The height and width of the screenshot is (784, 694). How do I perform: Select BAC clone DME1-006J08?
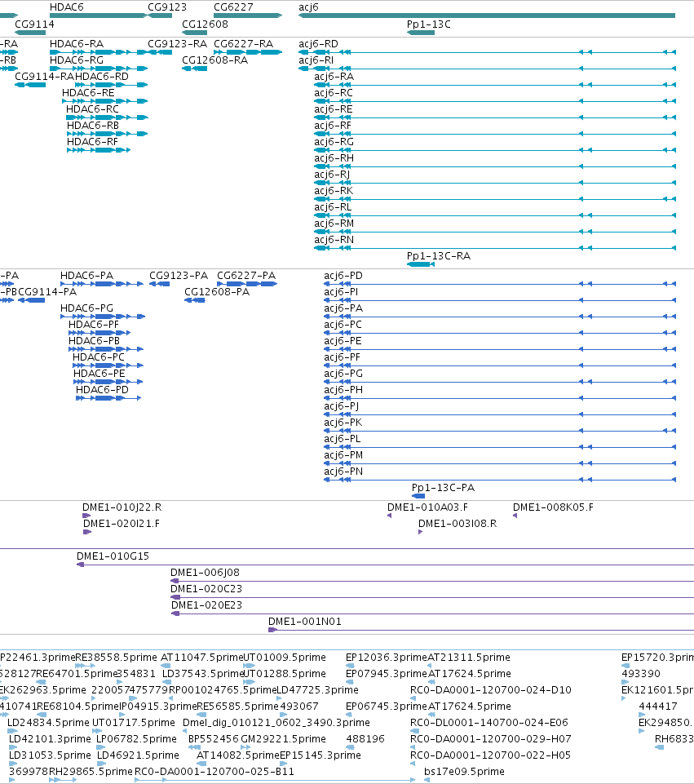(x=205, y=573)
